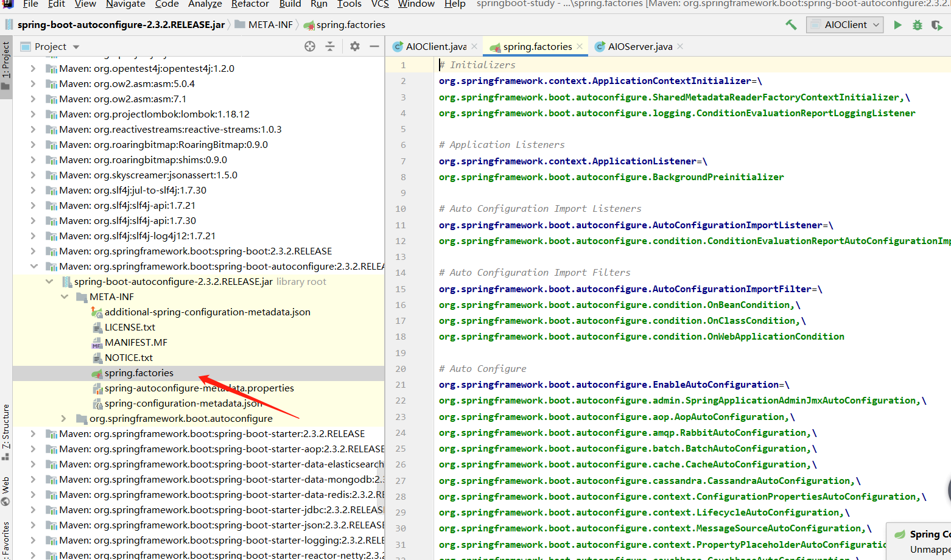Open the Code menu
This screenshot has width=951, height=560.
tap(167, 4)
